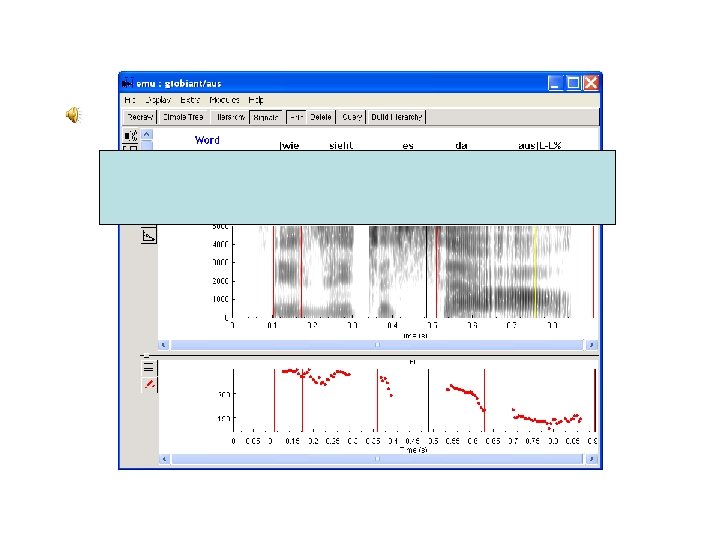Open the File menu
Screen dimensions: 720x540
129,100
